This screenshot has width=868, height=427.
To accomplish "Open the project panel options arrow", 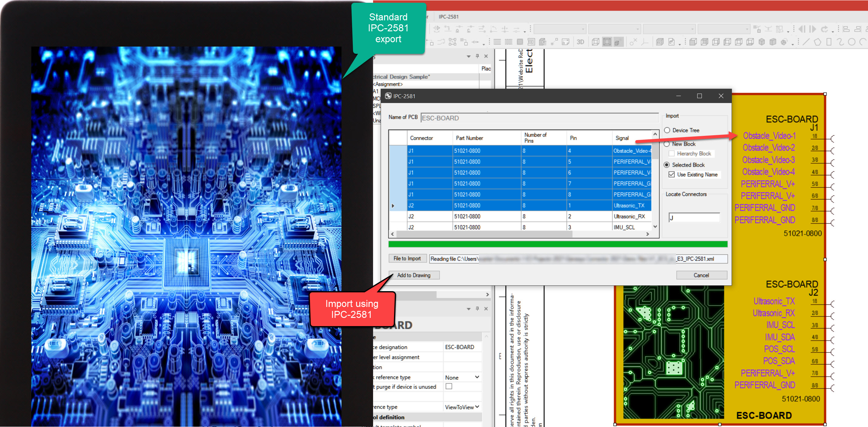I will tap(468, 56).
